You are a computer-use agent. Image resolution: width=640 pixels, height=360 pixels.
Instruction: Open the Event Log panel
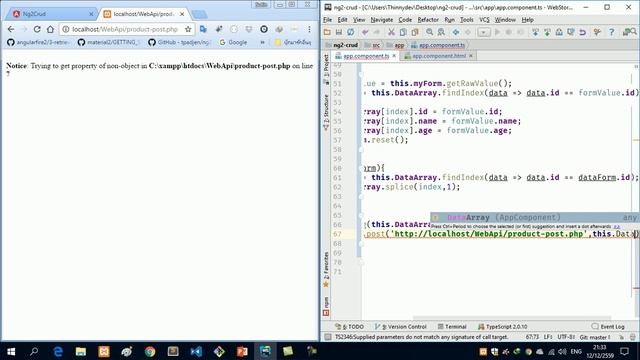(x=609, y=327)
